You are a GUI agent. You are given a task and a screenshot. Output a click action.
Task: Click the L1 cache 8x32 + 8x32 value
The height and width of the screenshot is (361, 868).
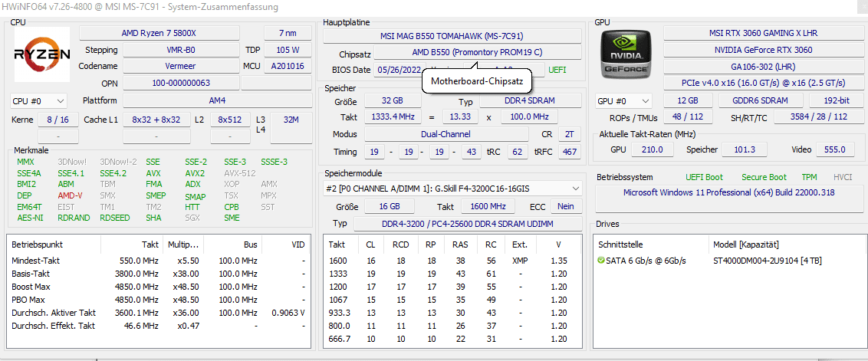(x=156, y=120)
